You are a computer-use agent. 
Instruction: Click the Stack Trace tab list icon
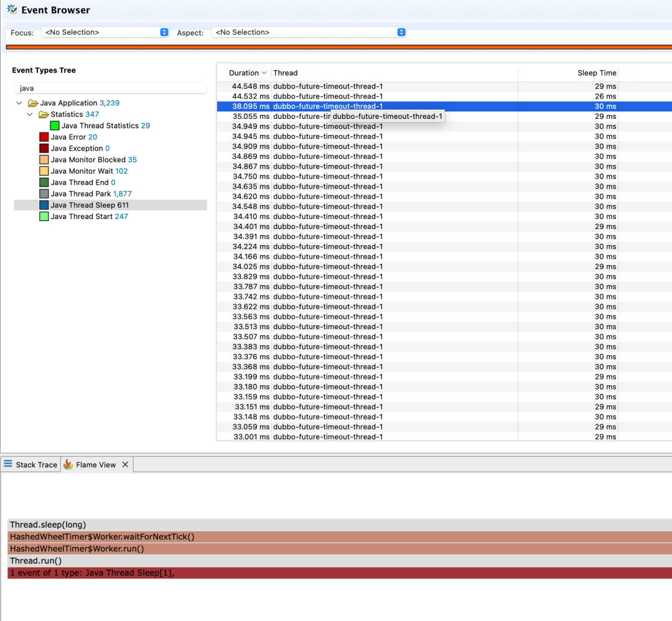point(8,464)
